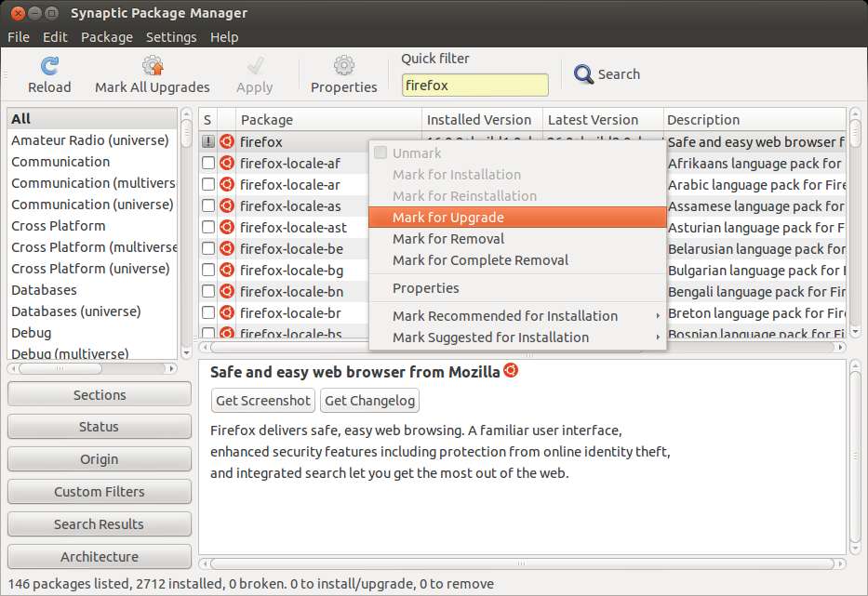This screenshot has width=868, height=596.
Task: Click the Quick filter text field
Action: (x=475, y=86)
